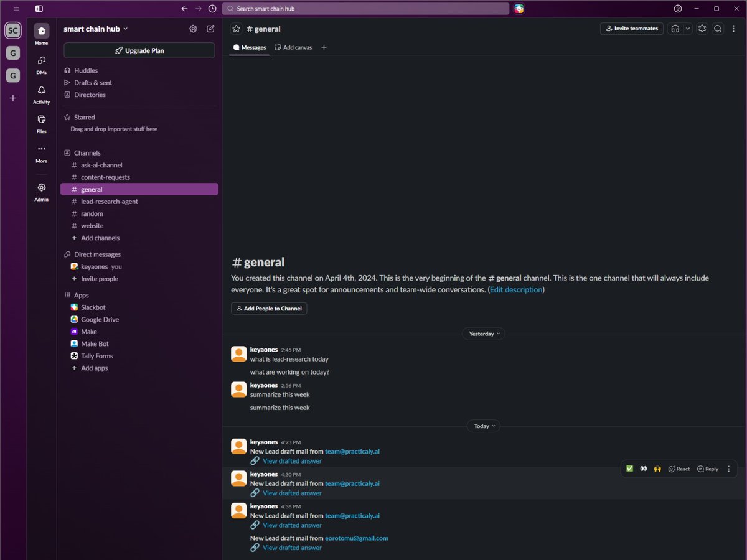The width and height of the screenshot is (747, 560).
Task: Open more message actions kebab
Action: (x=729, y=469)
